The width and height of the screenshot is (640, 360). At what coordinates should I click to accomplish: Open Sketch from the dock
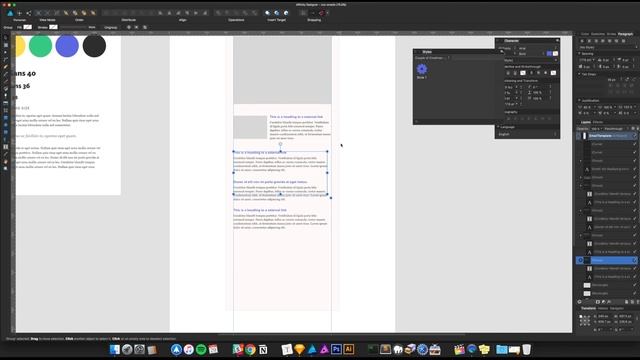point(300,349)
